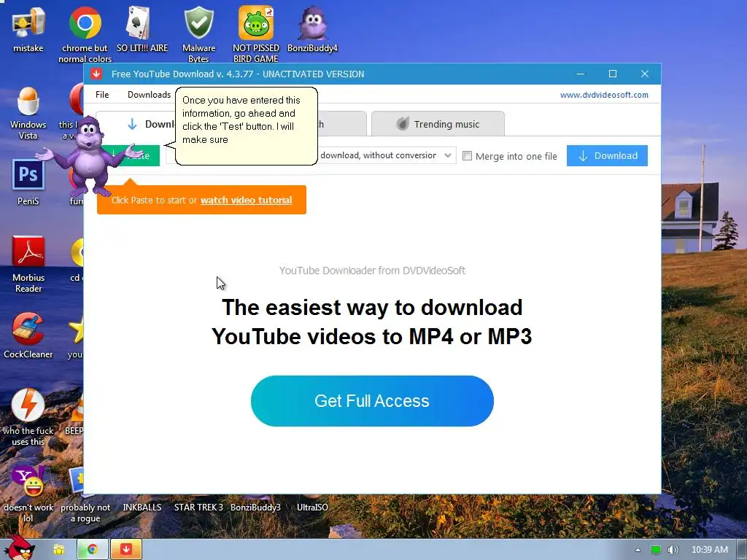Select the INKBALLS desktop shortcut
This screenshot has width=747, height=560.
(142, 507)
